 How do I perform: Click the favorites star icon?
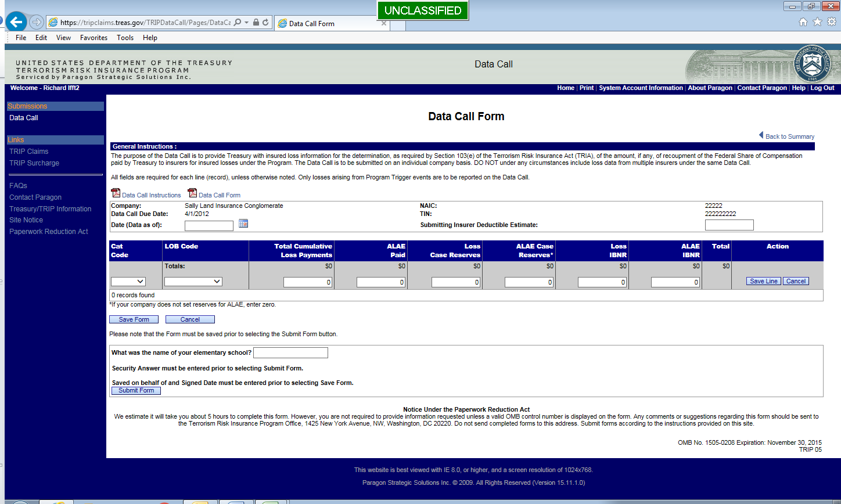coord(817,22)
